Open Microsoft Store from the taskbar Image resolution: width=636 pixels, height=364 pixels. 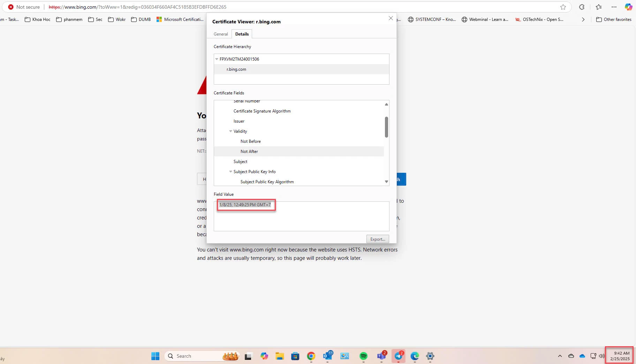[295, 356]
